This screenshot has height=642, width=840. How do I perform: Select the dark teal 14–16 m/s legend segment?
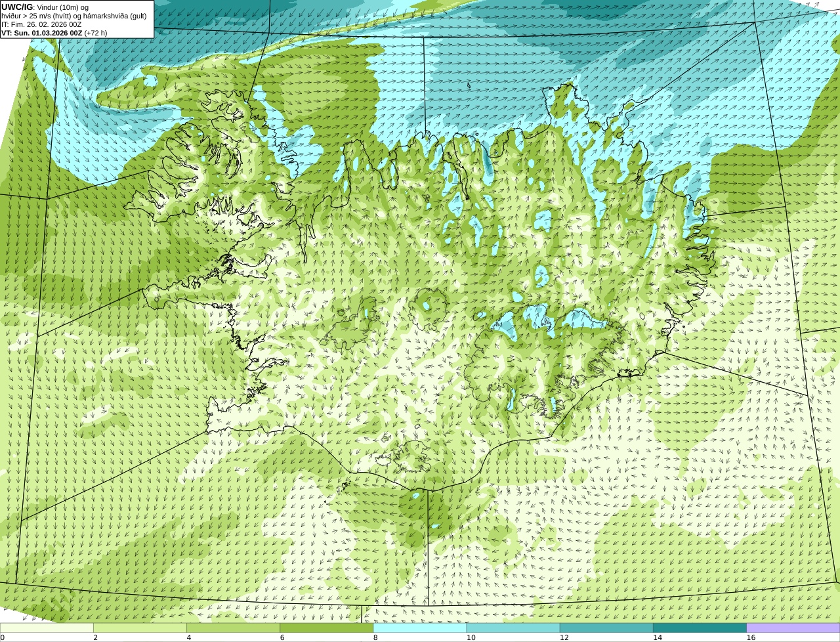coord(700,628)
